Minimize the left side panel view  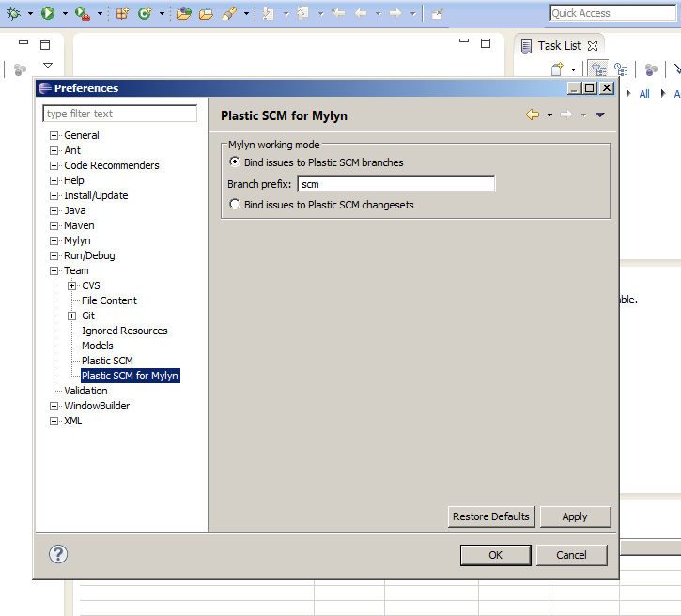[x=23, y=42]
